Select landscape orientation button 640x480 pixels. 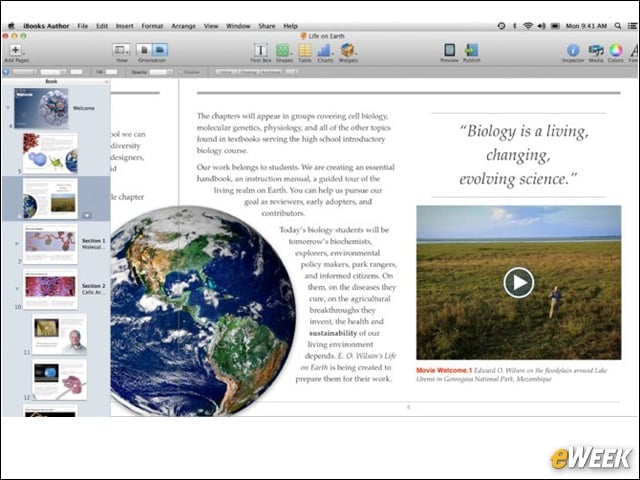click(x=160, y=50)
